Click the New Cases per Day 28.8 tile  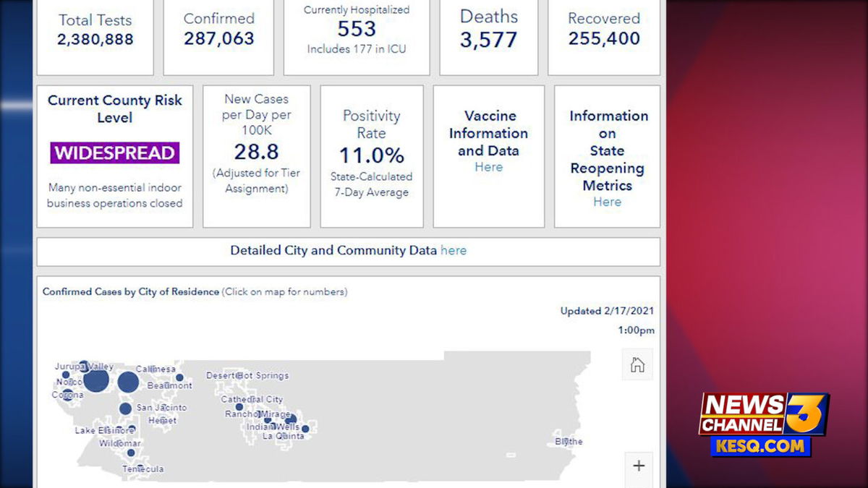click(x=256, y=156)
